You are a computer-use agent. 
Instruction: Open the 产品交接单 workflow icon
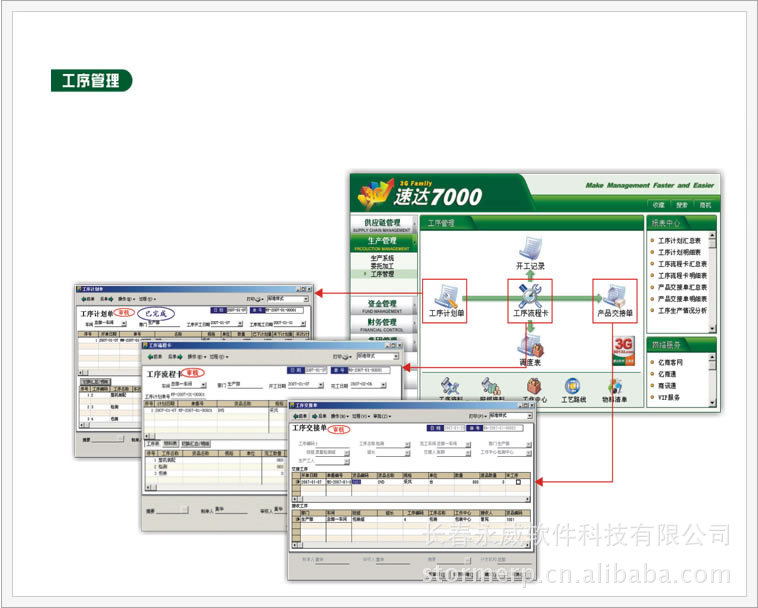tap(614, 296)
